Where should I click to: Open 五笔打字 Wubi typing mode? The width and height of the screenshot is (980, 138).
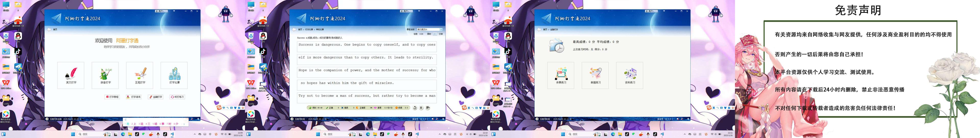coord(140,75)
